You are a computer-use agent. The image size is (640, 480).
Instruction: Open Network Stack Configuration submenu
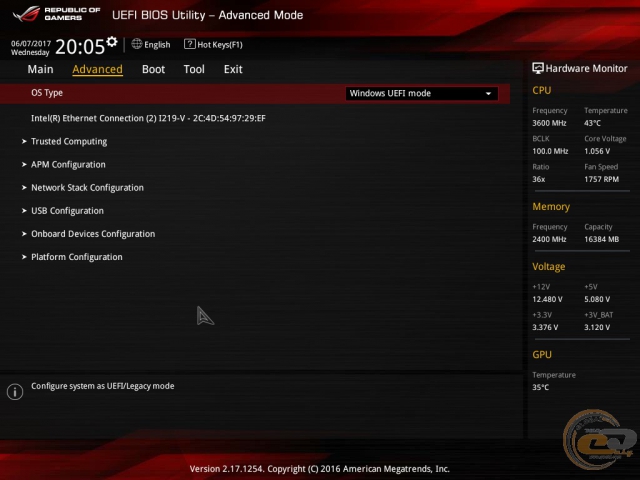(87, 188)
